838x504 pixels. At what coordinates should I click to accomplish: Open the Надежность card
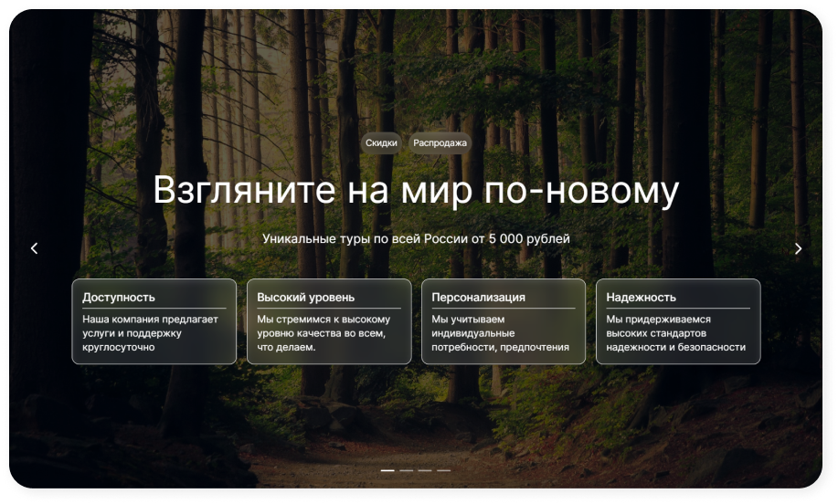(678, 321)
